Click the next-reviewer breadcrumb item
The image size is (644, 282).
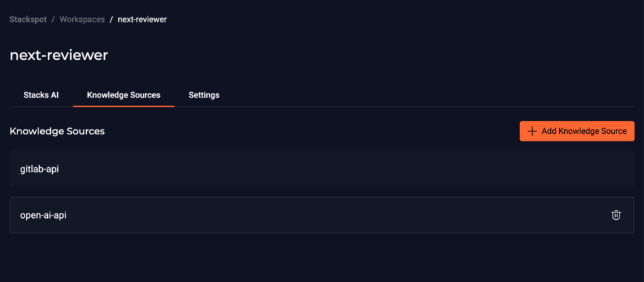pyautogui.click(x=142, y=19)
